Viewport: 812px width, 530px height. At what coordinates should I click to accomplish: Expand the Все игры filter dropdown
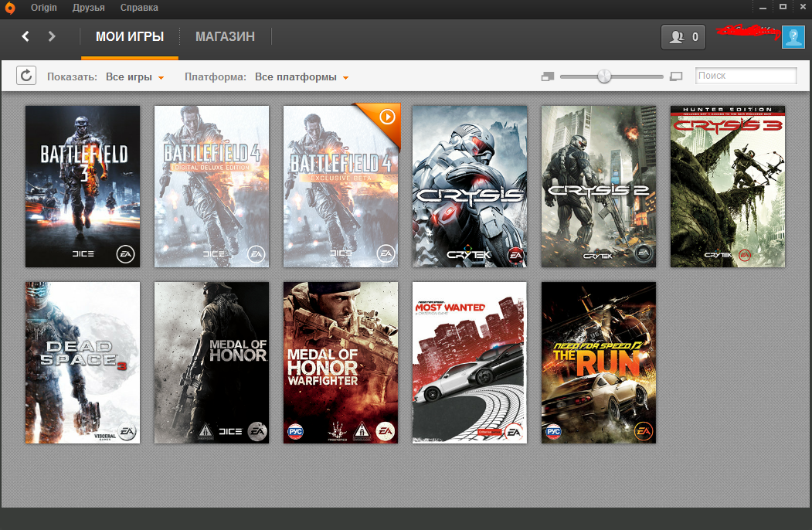[x=134, y=76]
